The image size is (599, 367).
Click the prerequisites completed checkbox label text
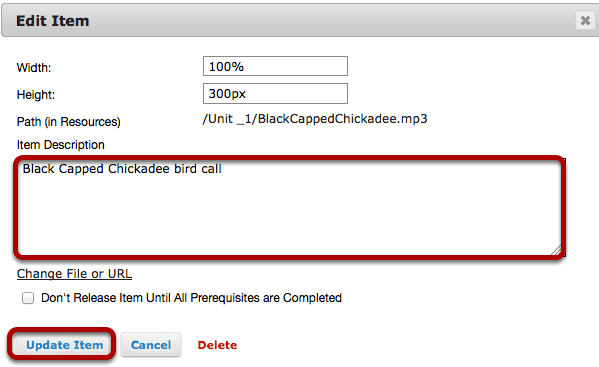click(x=191, y=298)
